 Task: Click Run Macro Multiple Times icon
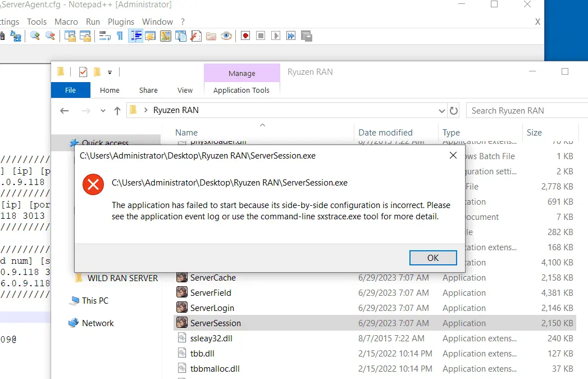[291, 36]
